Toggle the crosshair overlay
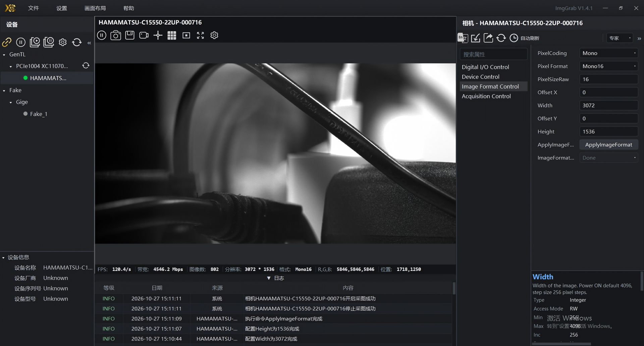The height and width of the screenshot is (346, 644). point(158,35)
